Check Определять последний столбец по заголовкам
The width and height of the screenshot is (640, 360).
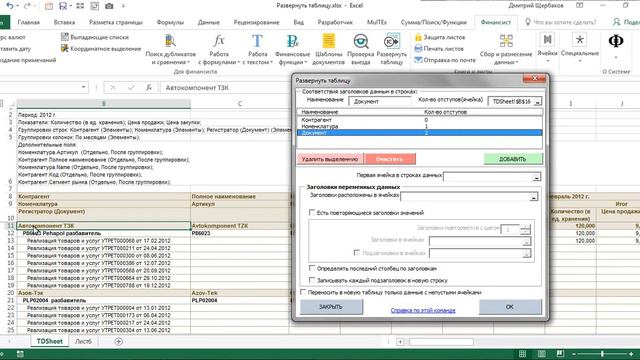pyautogui.click(x=312, y=268)
